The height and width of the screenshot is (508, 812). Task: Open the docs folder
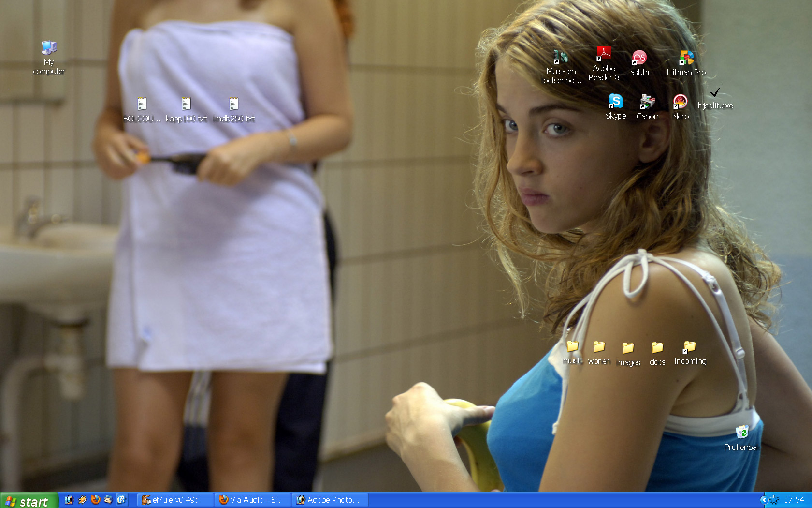tap(657, 348)
